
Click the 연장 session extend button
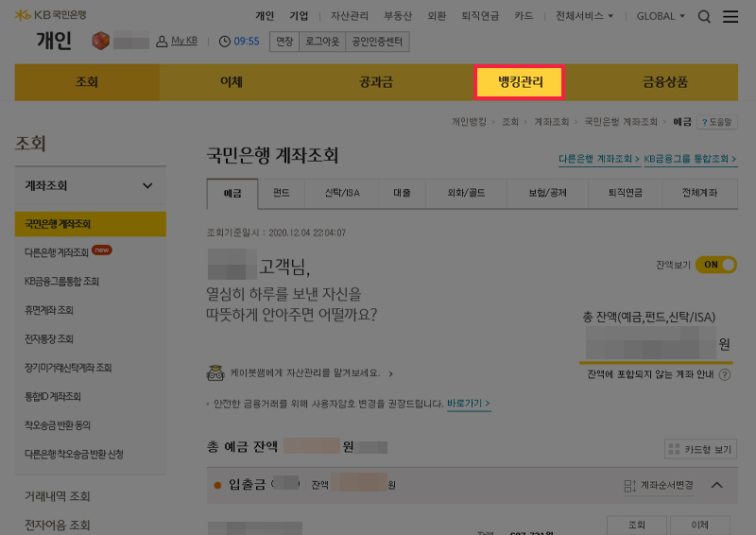click(x=284, y=42)
